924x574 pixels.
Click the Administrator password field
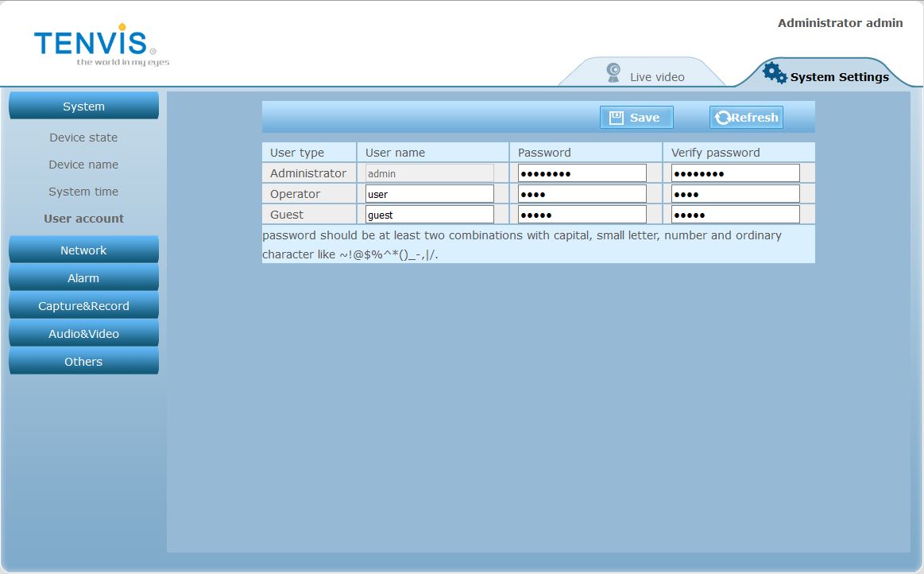[582, 173]
